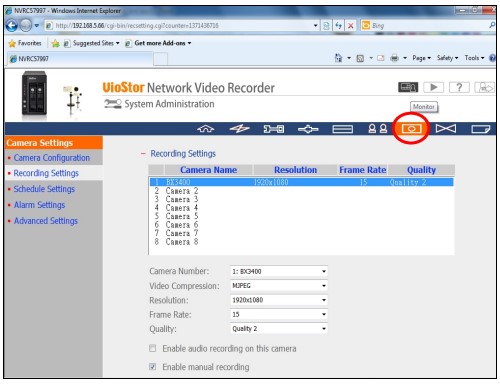Click the Feeds icon in command bar
The height and width of the screenshot is (386, 500).
[360, 58]
